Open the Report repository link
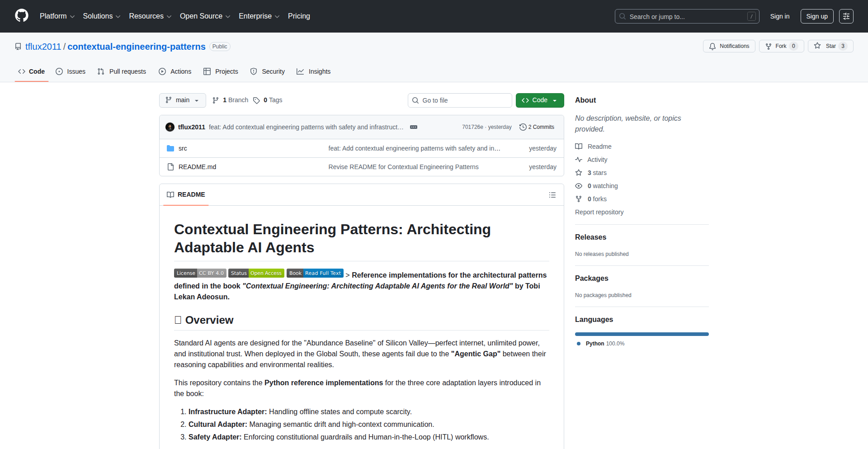The image size is (868, 449). tap(599, 212)
